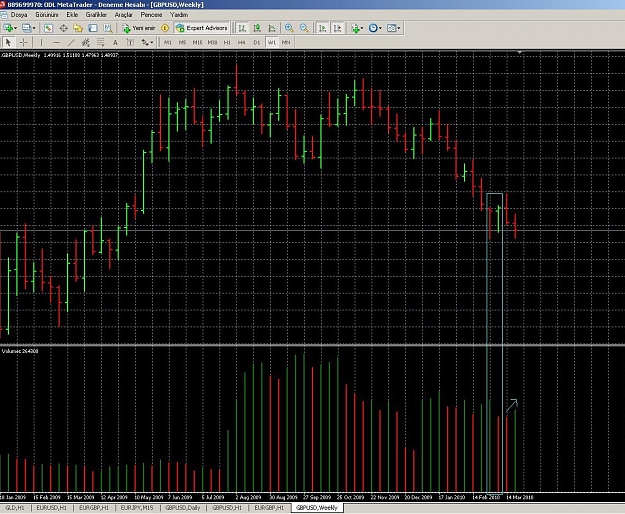Open the Görünüm menu
Screen dimensions: 625x514
(47, 15)
